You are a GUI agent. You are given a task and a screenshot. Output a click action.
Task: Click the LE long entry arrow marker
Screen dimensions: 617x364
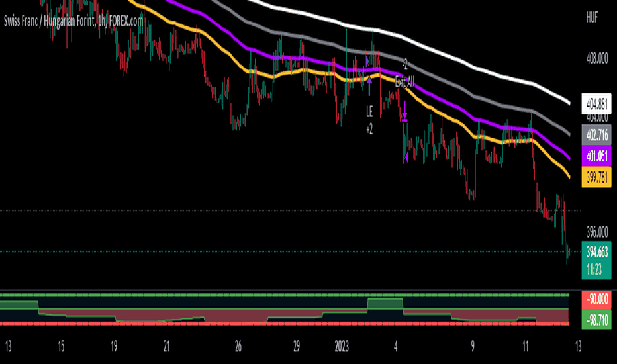coord(369,87)
